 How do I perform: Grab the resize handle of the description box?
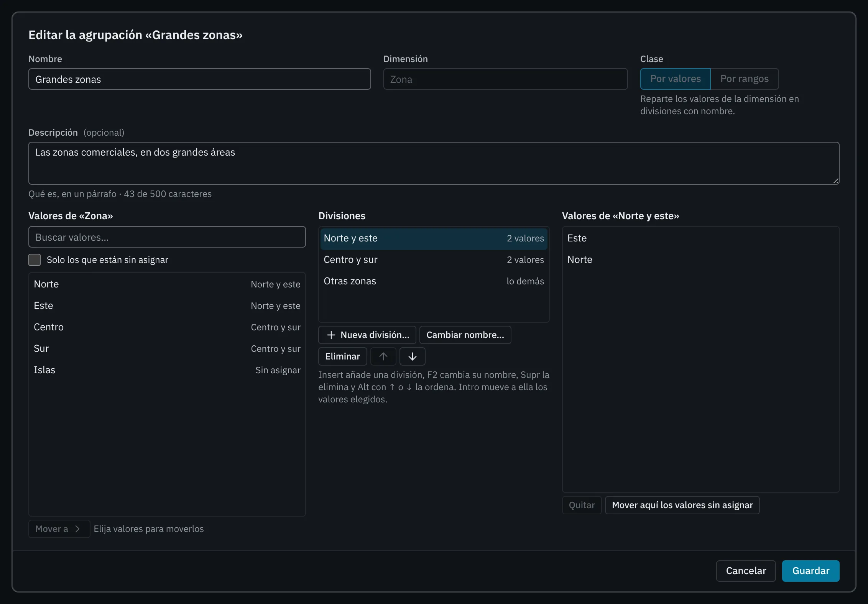click(836, 181)
